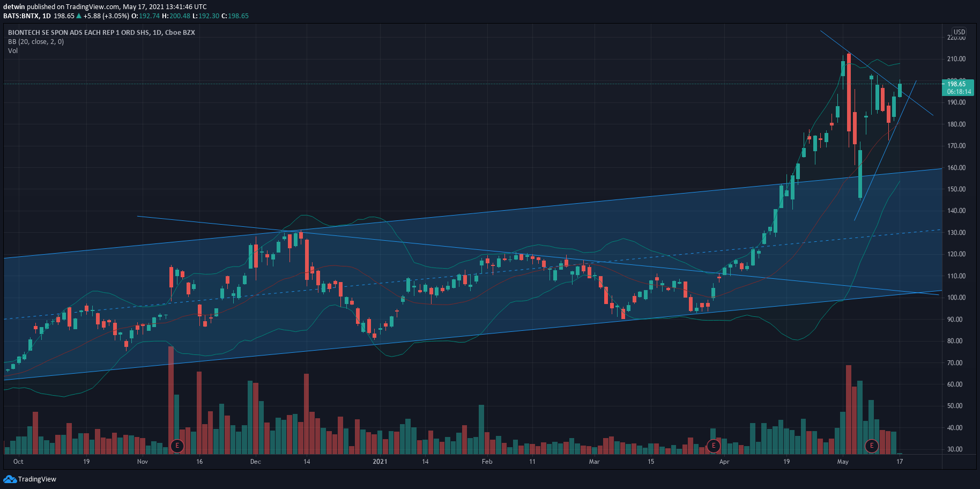Viewport: 980px width, 489px height.
Task: Click the 30.00 price axis label
Action: tap(955, 449)
